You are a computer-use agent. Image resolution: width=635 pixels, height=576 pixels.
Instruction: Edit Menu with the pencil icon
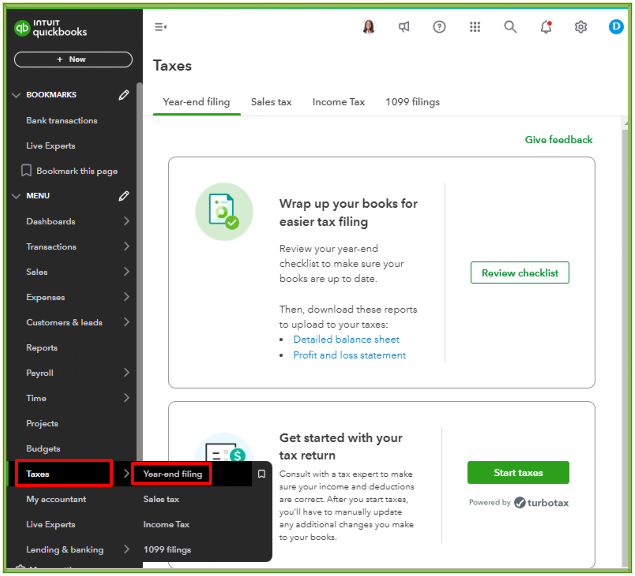(x=124, y=196)
